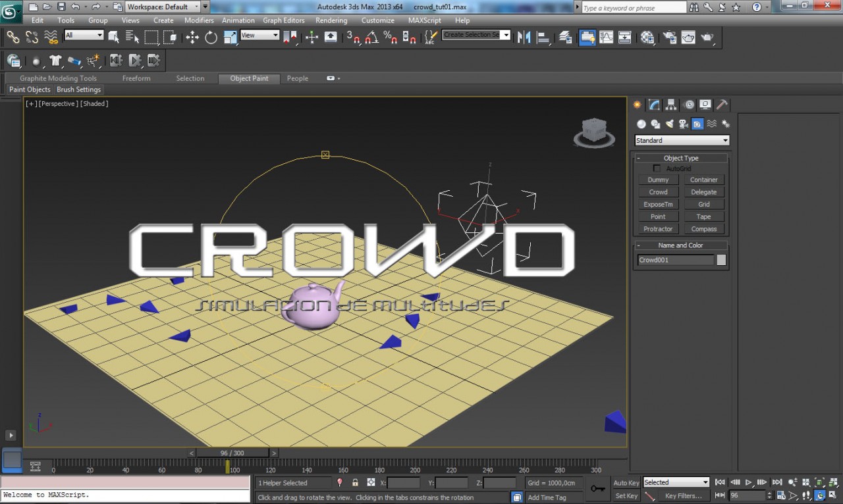Screen dimensions: 843x504
Task: Open the Select by Name list icon
Action: (x=132, y=38)
